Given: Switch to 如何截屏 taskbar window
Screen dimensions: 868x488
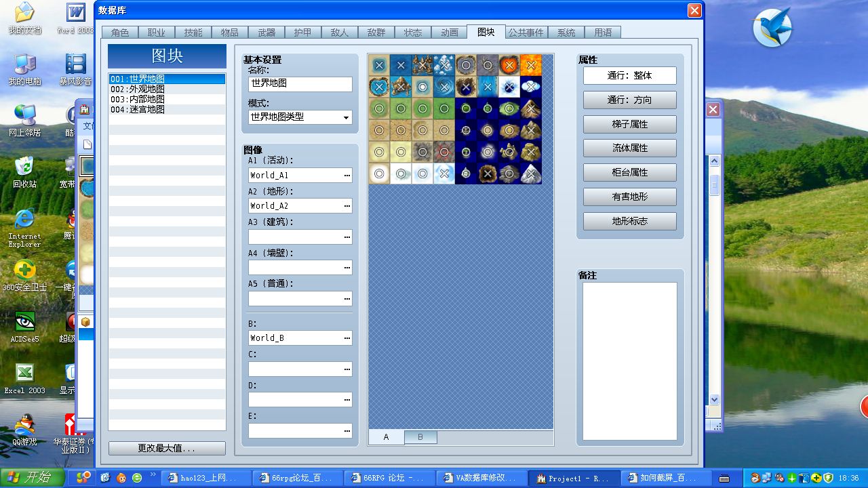Looking at the screenshot, I should click(667, 478).
